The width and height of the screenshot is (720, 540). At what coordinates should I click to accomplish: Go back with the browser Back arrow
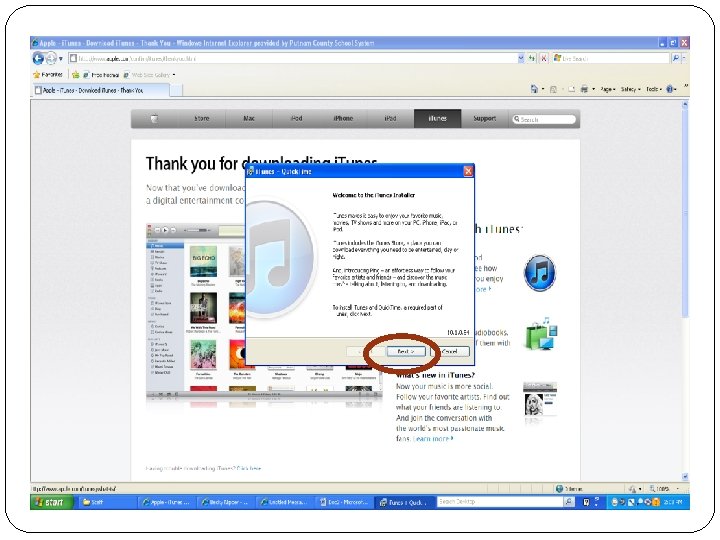[x=38, y=58]
